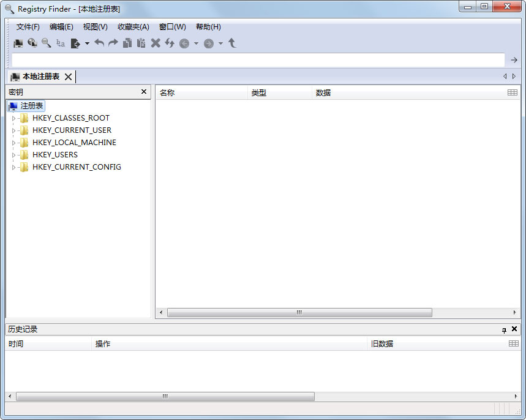This screenshot has width=526, height=420.
Task: Select the 注册表 root node
Action: click(26, 106)
